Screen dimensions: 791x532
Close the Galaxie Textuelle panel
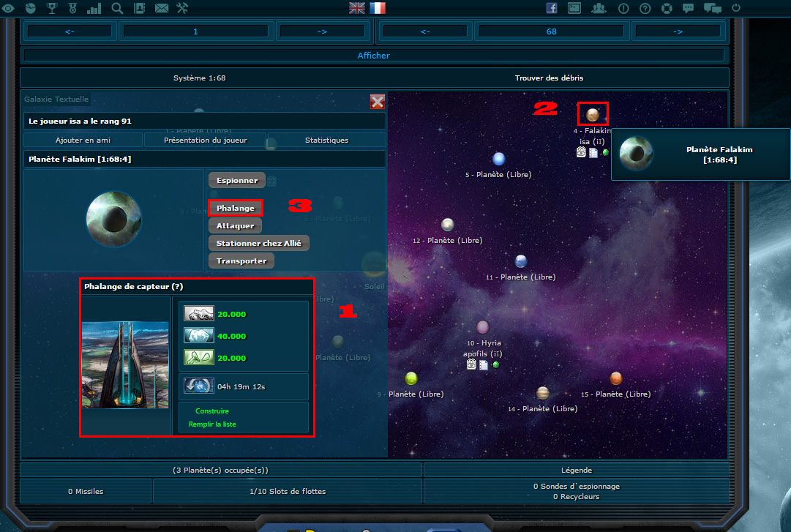[x=378, y=101]
